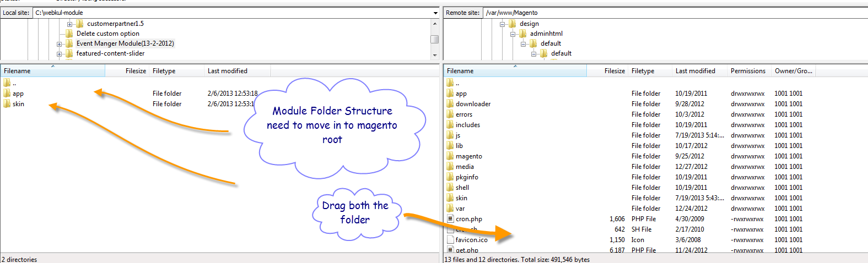Screen dimensions: 868x263
Task: Collapse the adminhtml node in remote tree
Action: 513,34
